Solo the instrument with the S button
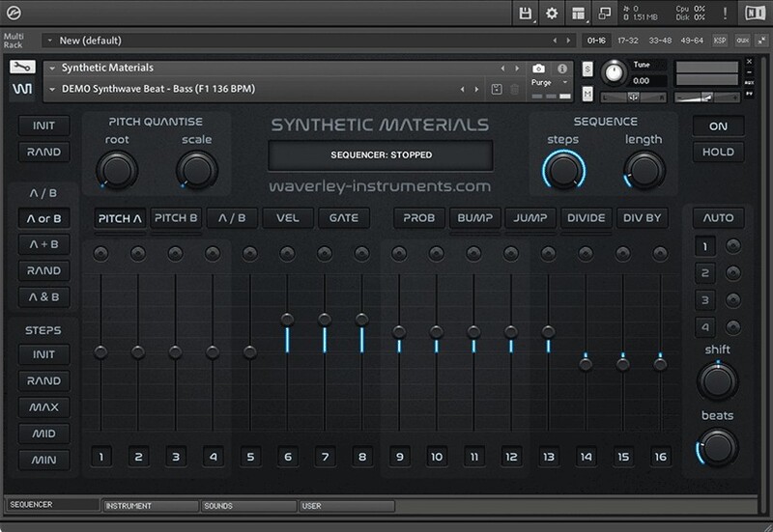 [587, 70]
